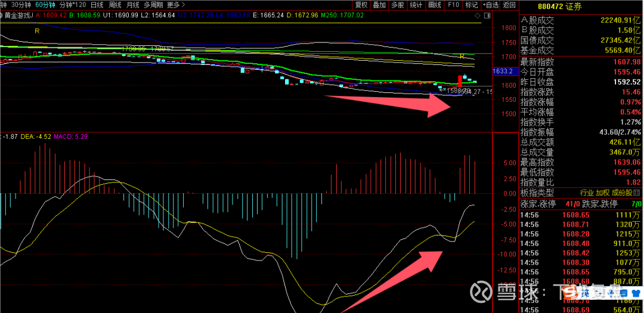Click the 跌家.跌停 count 7/0
The width and height of the screenshot is (644, 313).
(636, 203)
